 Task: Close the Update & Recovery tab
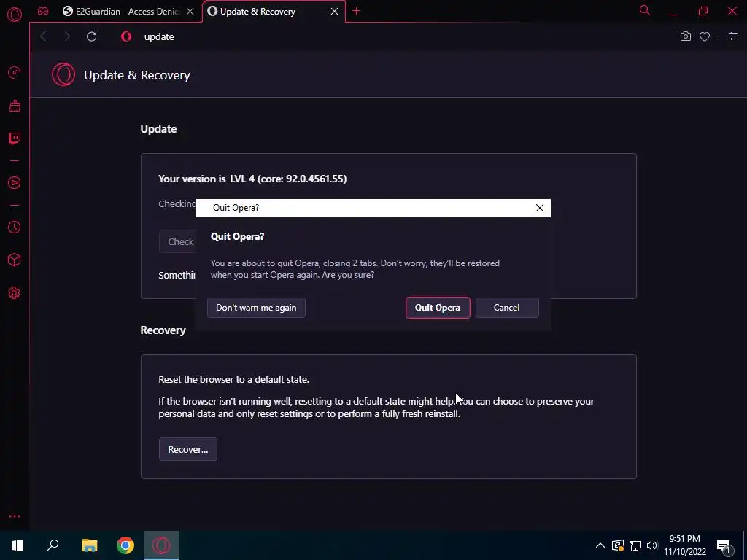pos(334,12)
